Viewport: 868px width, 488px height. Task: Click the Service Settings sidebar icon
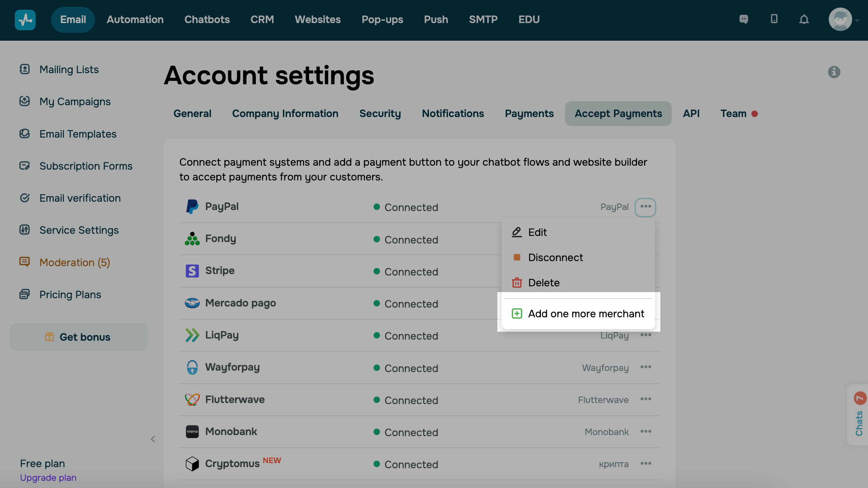pyautogui.click(x=24, y=230)
